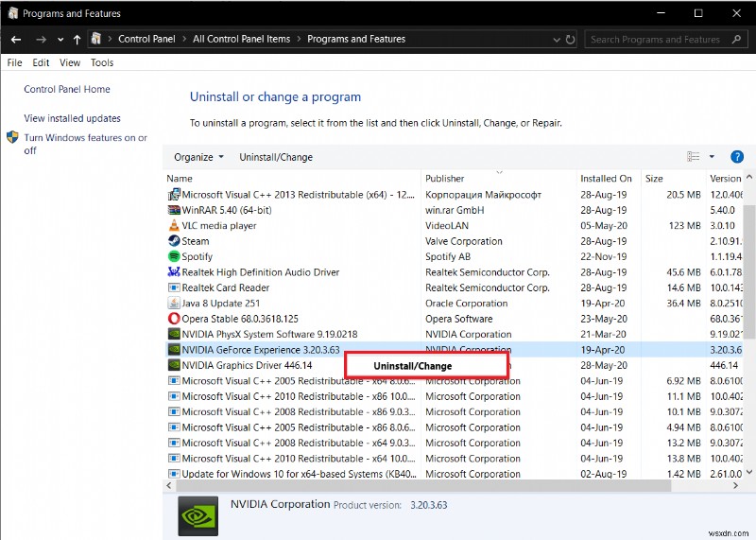Viewport: 756px width, 540px height.
Task: Select Microsoft Visual C++ 2008 x86 row
Action: coord(455,411)
